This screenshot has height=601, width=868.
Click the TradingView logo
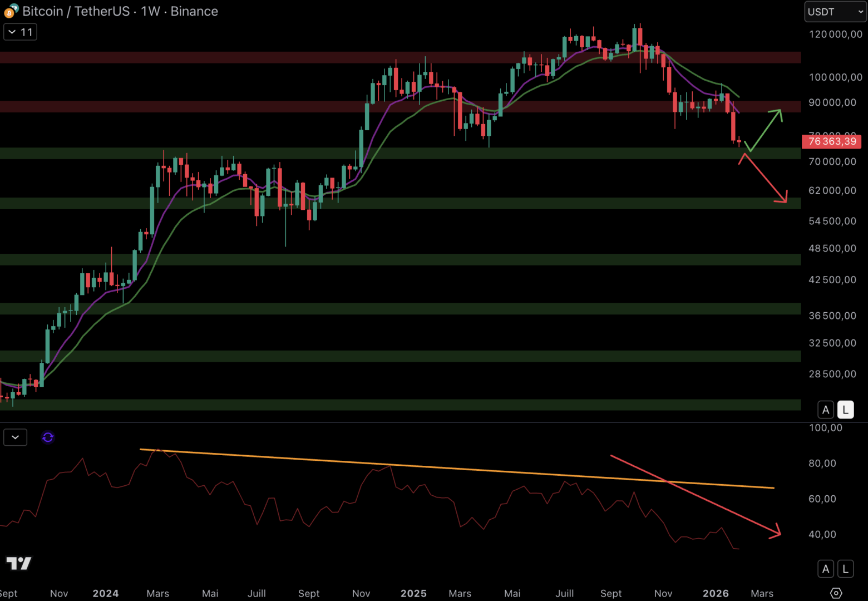[18, 563]
